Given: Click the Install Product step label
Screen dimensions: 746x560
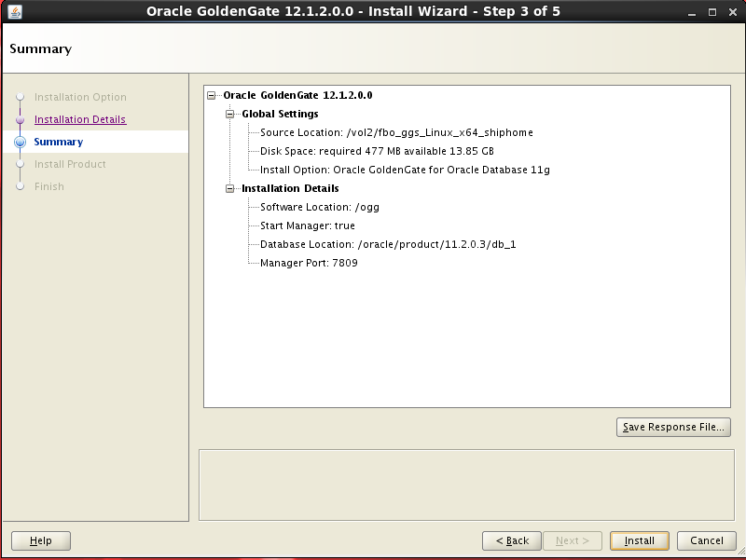Looking at the screenshot, I should point(70,164).
